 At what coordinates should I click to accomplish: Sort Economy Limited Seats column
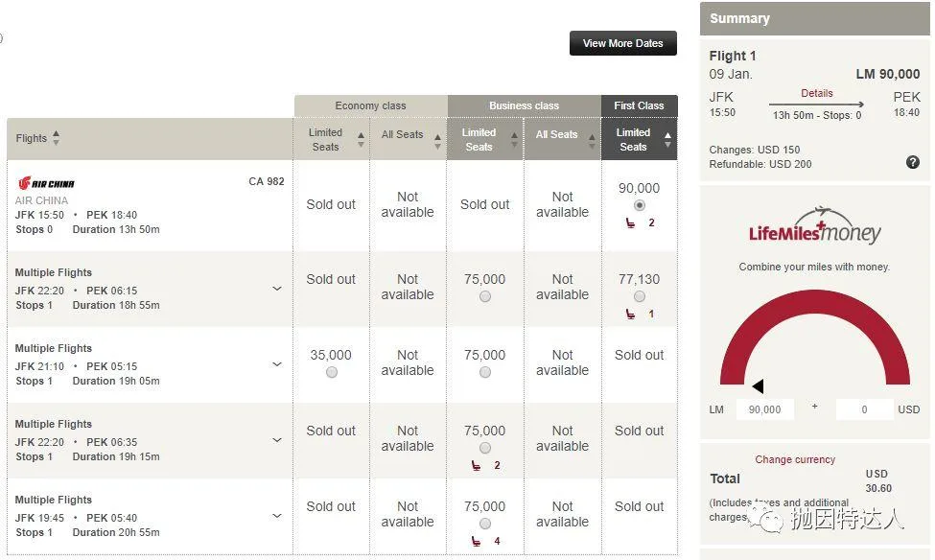click(x=361, y=140)
